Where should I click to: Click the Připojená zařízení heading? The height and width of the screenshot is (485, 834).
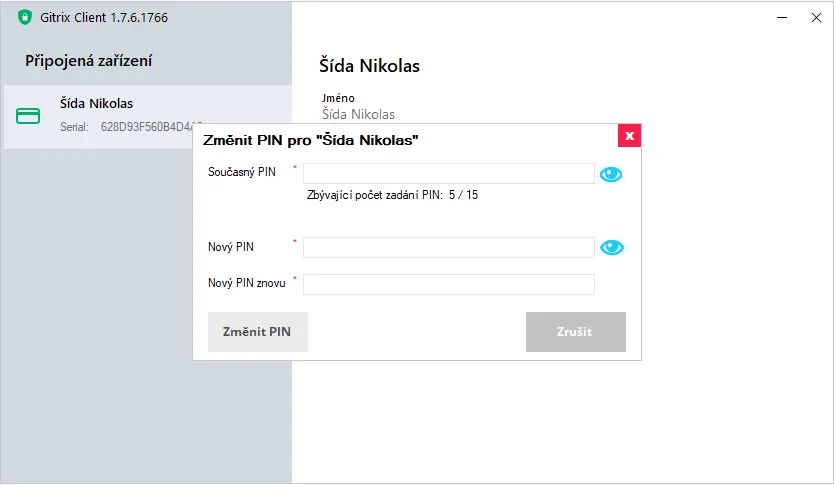pyautogui.click(x=89, y=61)
